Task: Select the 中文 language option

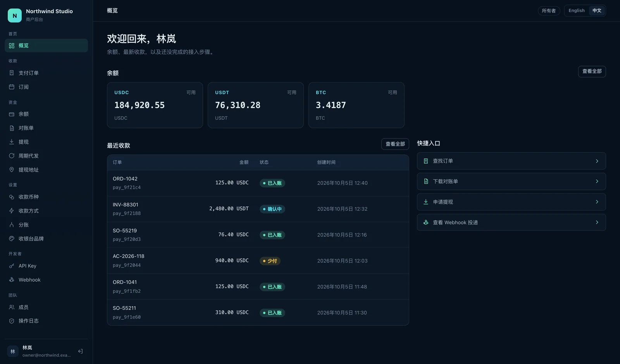Action: click(x=597, y=10)
